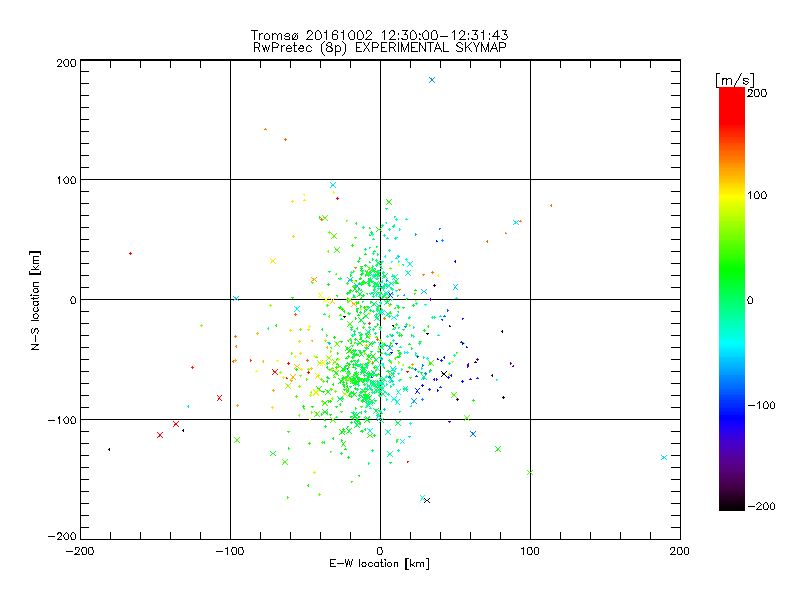Click the '200' tick label on E-W axis
Viewport: 800px width, 600px height.
(680, 551)
